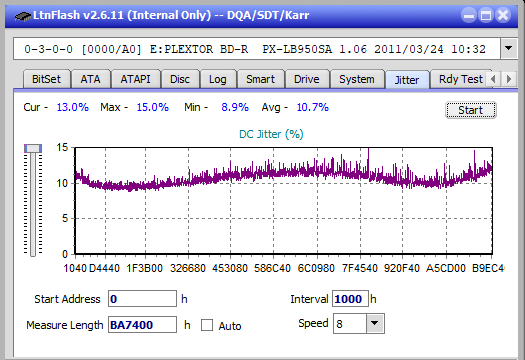Click the x-axis label 326680
525x360 pixels.
[188, 268]
